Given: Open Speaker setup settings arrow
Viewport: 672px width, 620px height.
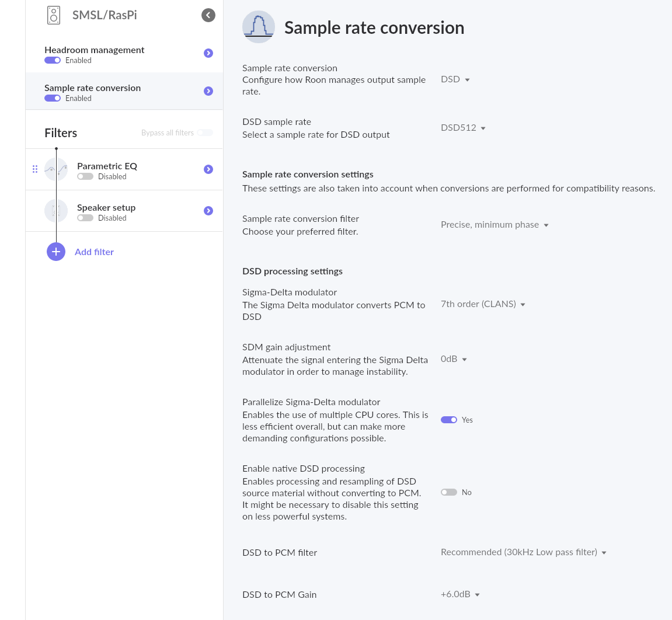Looking at the screenshot, I should pyautogui.click(x=208, y=211).
